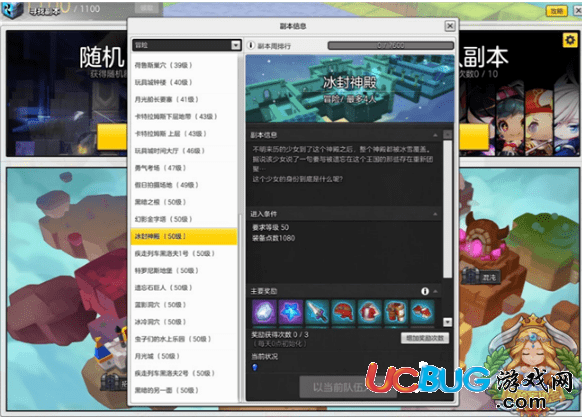
Task: Click the 混沌 label in background map
Action: click(x=489, y=277)
